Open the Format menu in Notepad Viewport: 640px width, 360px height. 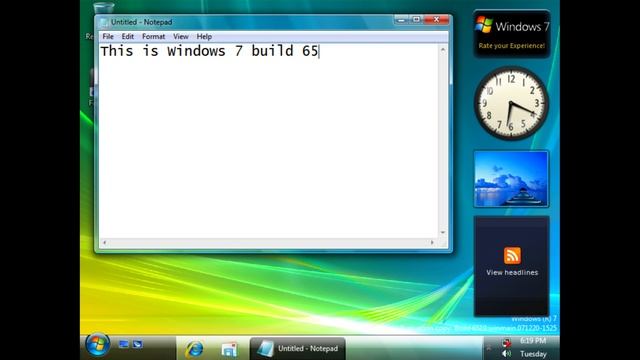point(153,37)
